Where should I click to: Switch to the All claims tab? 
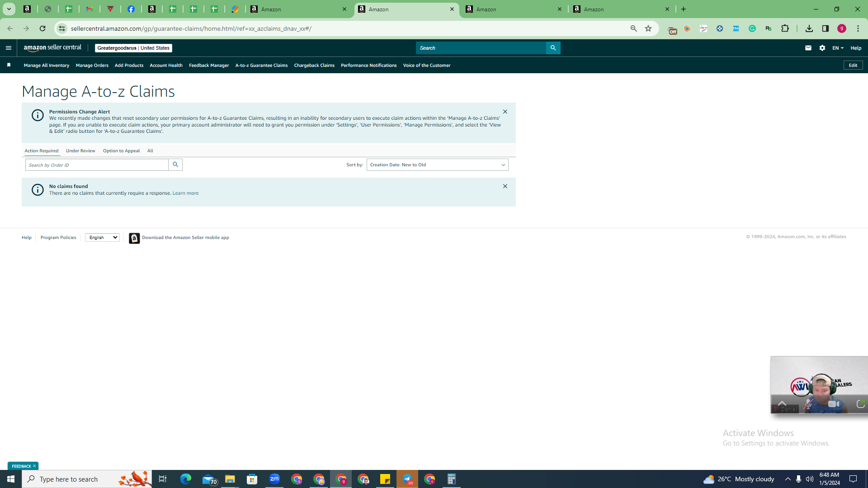[x=150, y=151]
